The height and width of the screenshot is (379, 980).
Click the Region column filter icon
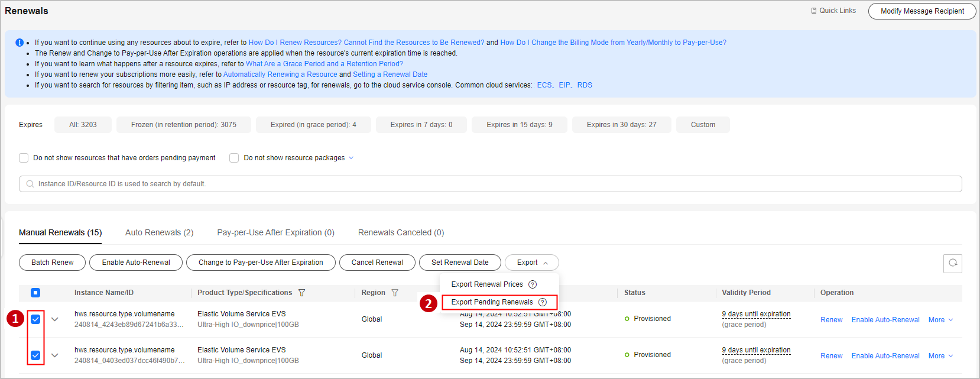(395, 293)
